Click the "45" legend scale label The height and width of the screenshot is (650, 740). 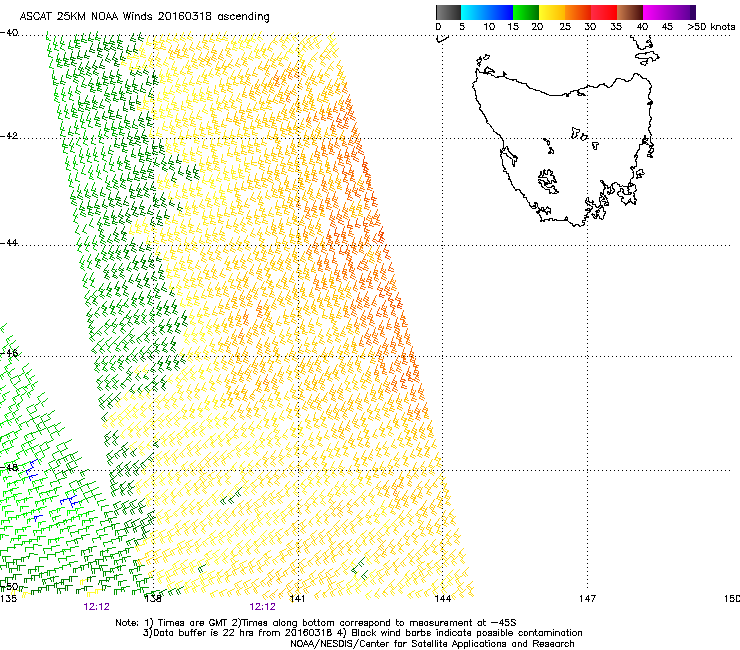coord(667,27)
